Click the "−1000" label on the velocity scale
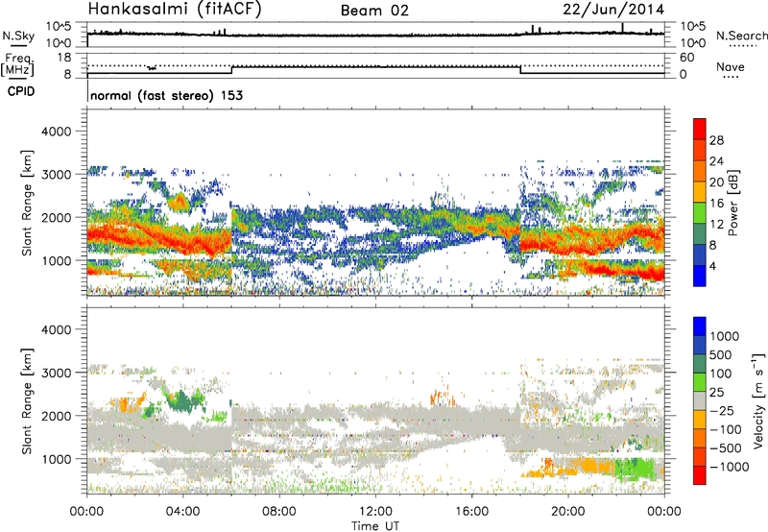 click(x=729, y=467)
